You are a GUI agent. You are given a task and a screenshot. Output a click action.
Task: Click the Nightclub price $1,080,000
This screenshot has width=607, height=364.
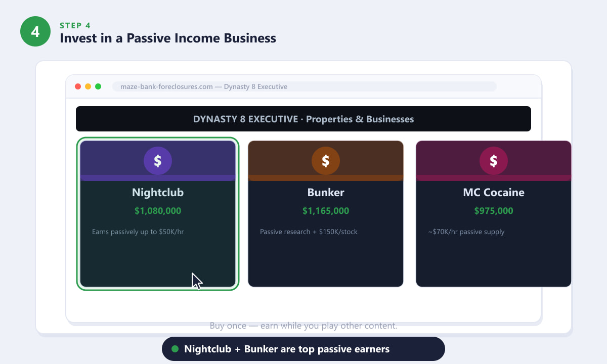coord(158,211)
